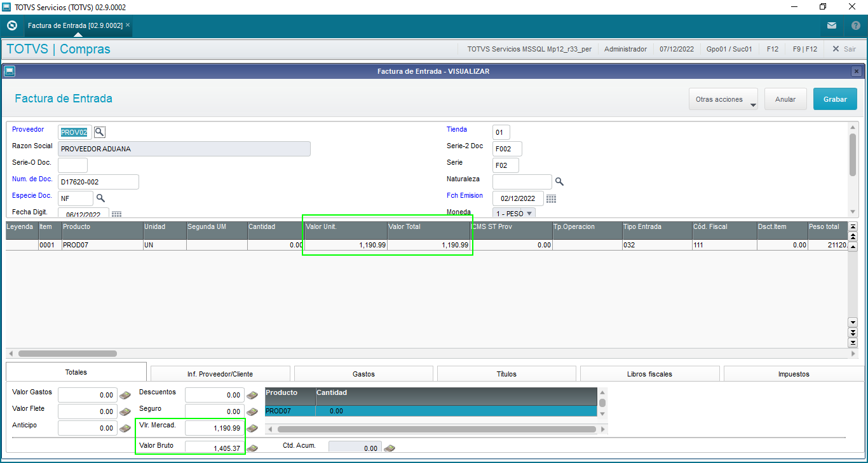868x463 pixels.
Task: Click money icon beside Valor Bruto
Action: 252,448
